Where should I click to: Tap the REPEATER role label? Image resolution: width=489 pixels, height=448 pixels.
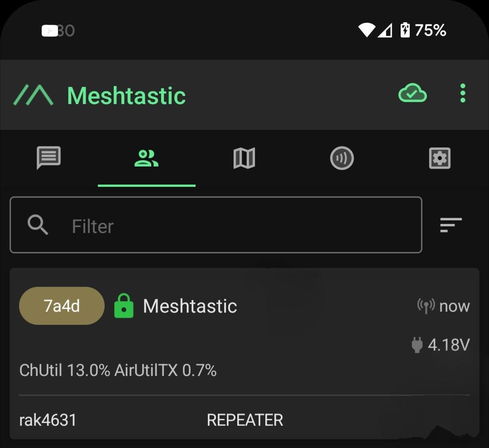[245, 420]
